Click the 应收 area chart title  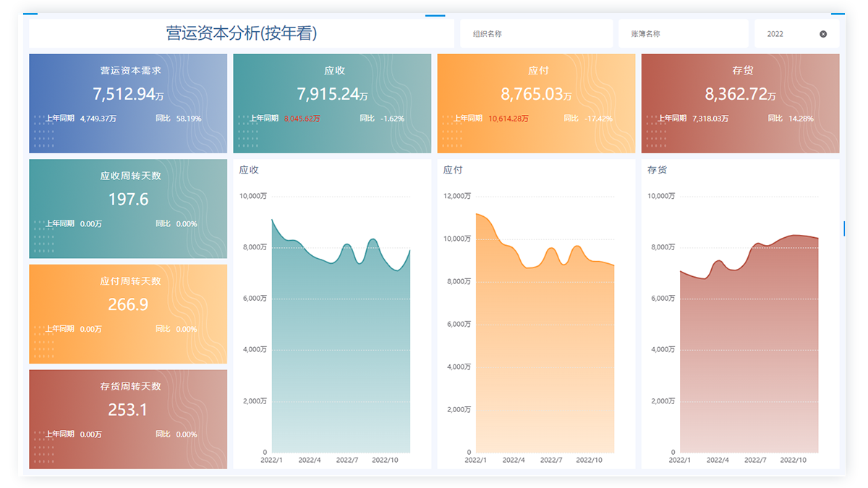(249, 170)
